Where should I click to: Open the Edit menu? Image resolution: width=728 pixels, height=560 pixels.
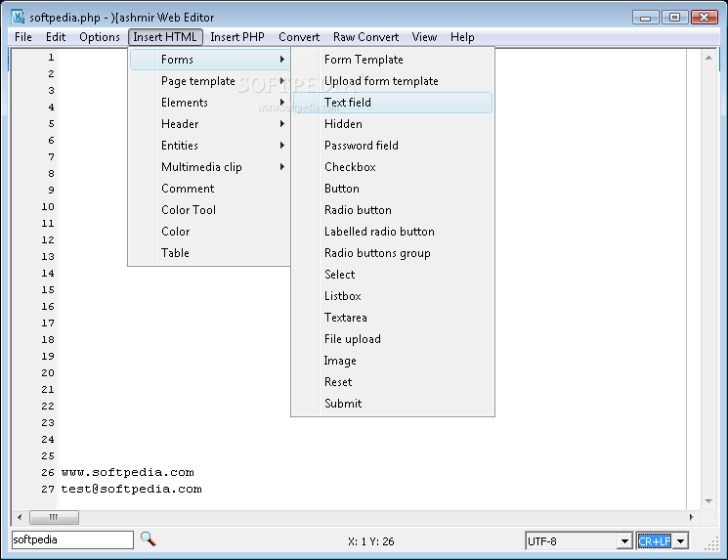(x=56, y=37)
